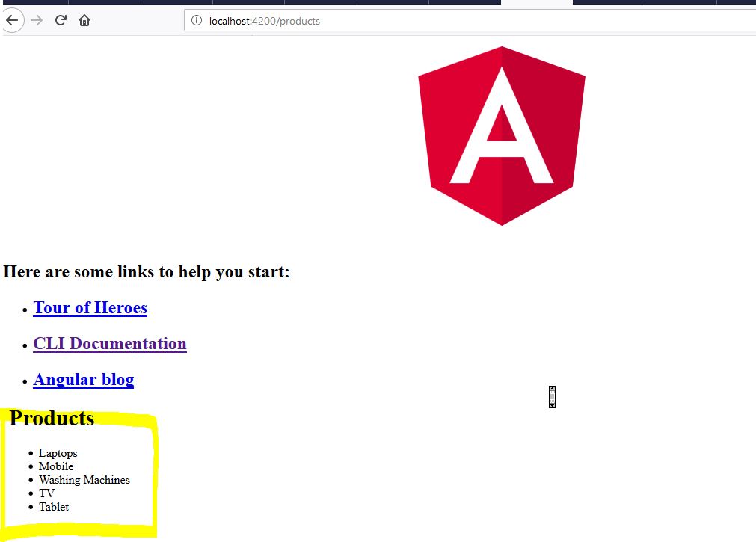Select the Products heading text
The height and width of the screenshot is (542, 756).
pyautogui.click(x=52, y=418)
